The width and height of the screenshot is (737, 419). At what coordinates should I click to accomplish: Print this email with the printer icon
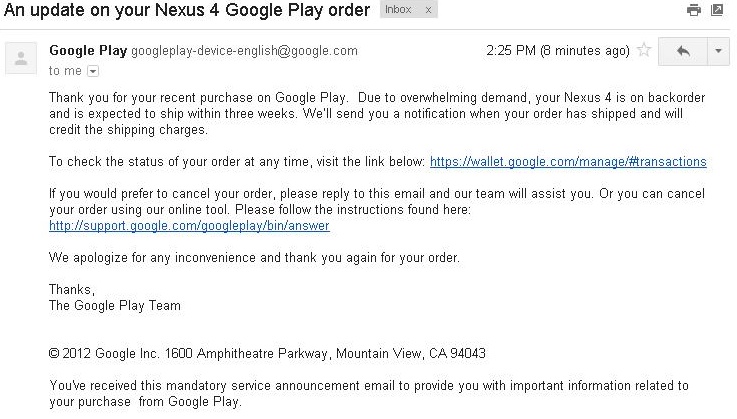tap(694, 11)
